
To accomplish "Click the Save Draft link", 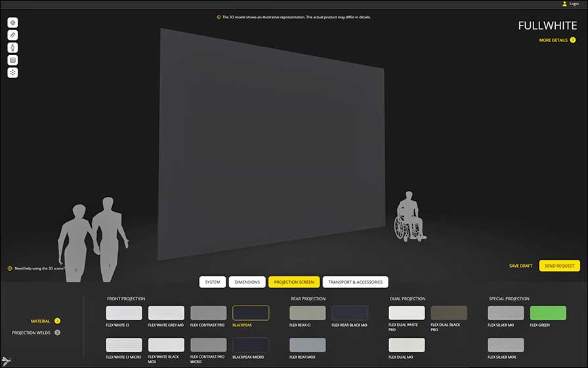I will [520, 266].
